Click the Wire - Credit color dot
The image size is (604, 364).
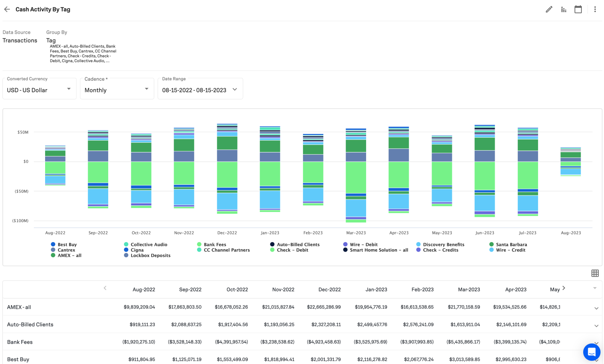(491, 250)
